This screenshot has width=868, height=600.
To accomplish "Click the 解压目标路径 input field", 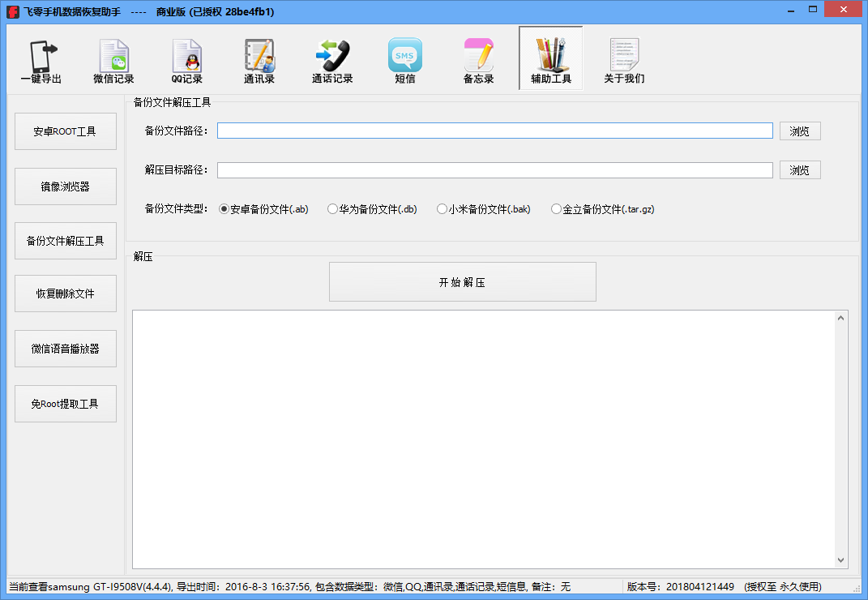I will pyautogui.click(x=494, y=169).
